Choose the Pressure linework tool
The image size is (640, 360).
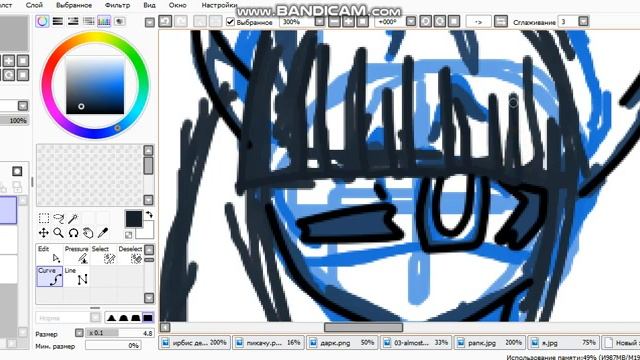click(76, 254)
